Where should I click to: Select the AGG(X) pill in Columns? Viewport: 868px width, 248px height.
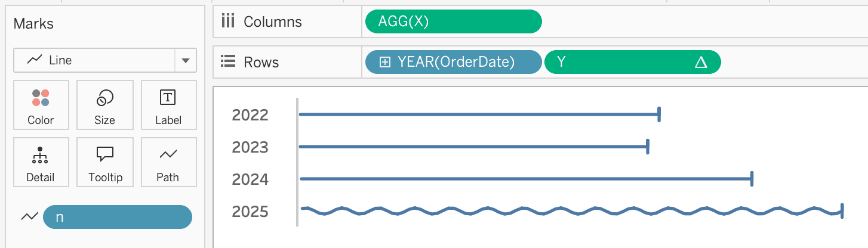(x=453, y=22)
